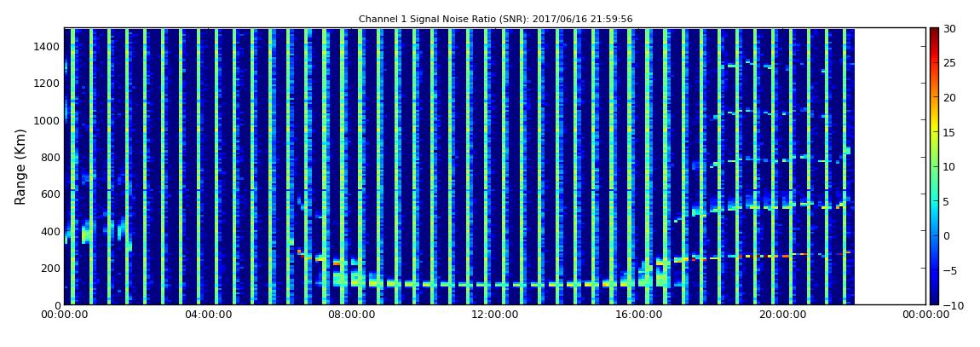Click the colorbar value 30
Screen dimensions: 980x347
950,29
